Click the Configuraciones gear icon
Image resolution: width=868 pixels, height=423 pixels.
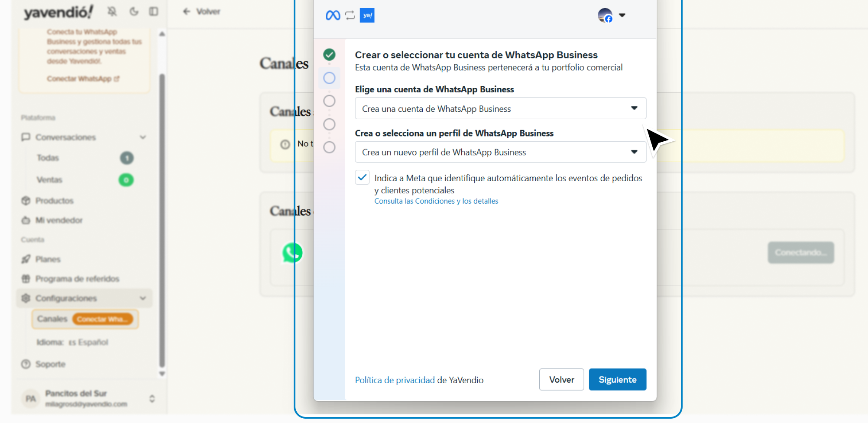coord(26,298)
